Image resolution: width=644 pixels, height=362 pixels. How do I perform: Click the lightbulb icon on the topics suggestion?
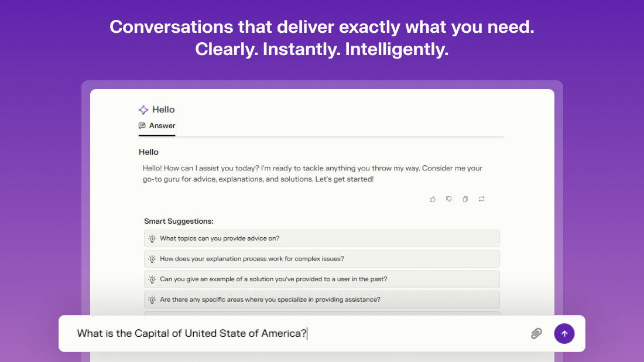pyautogui.click(x=152, y=239)
